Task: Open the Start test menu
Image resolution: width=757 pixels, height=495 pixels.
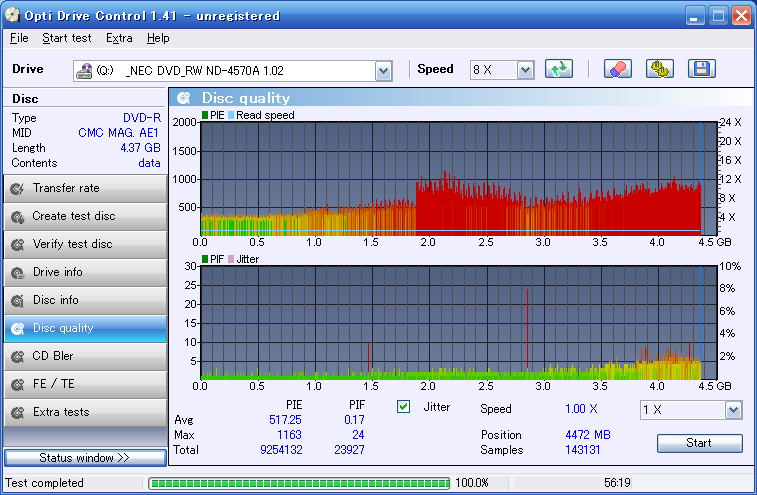Action: point(67,38)
